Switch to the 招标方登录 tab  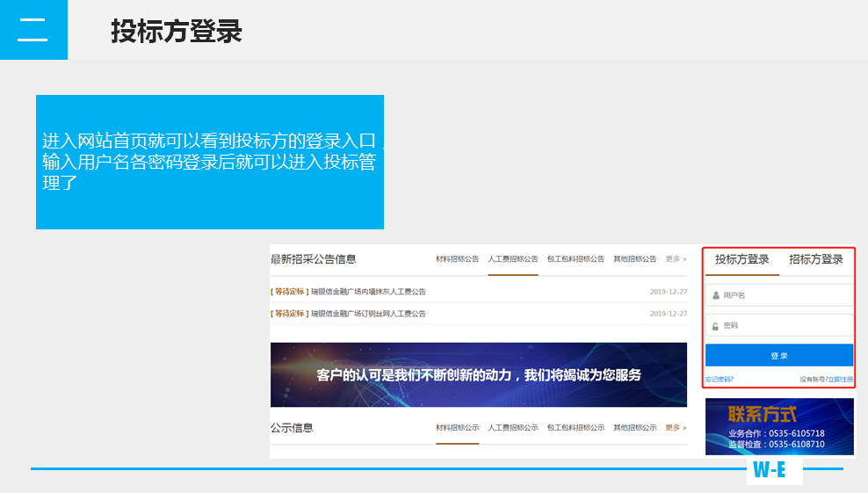(x=815, y=259)
